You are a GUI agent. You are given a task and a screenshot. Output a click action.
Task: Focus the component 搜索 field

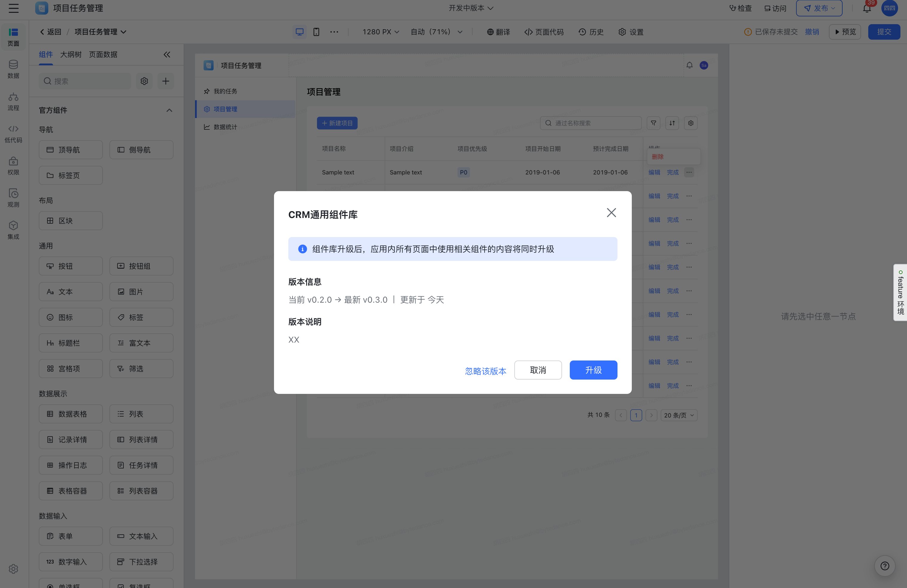(85, 81)
